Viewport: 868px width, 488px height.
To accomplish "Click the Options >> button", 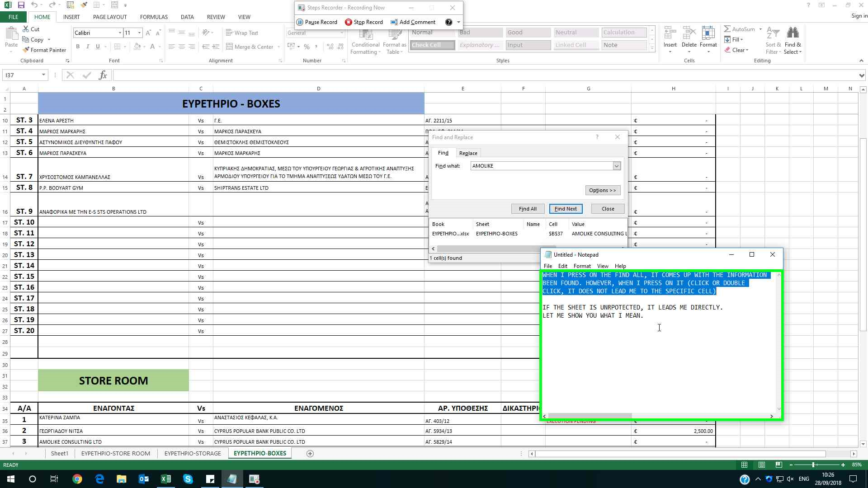I will 602,190.
